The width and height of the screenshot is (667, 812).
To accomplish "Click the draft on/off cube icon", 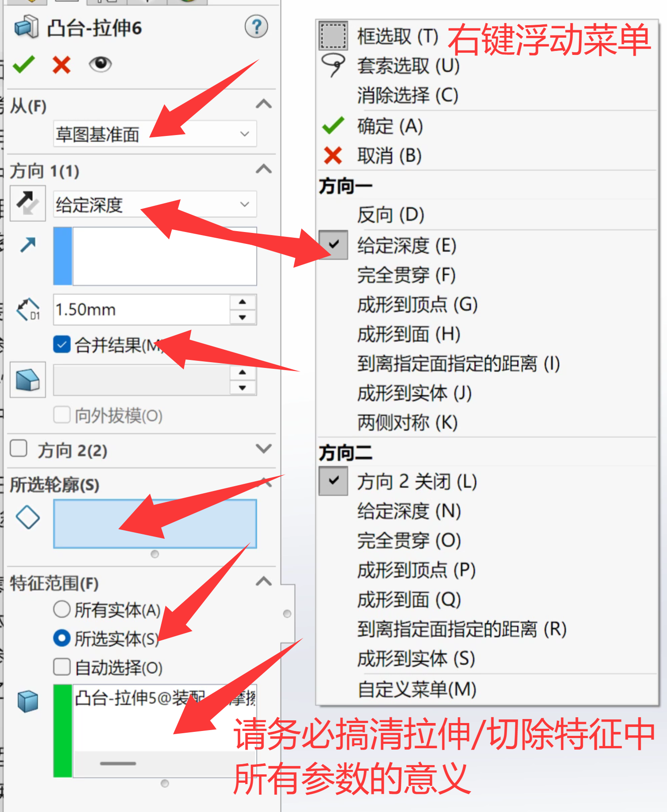I will point(27,380).
